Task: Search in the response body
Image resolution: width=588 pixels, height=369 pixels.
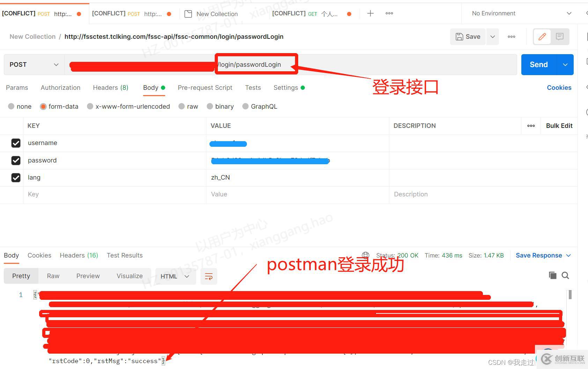Action: pyautogui.click(x=565, y=275)
